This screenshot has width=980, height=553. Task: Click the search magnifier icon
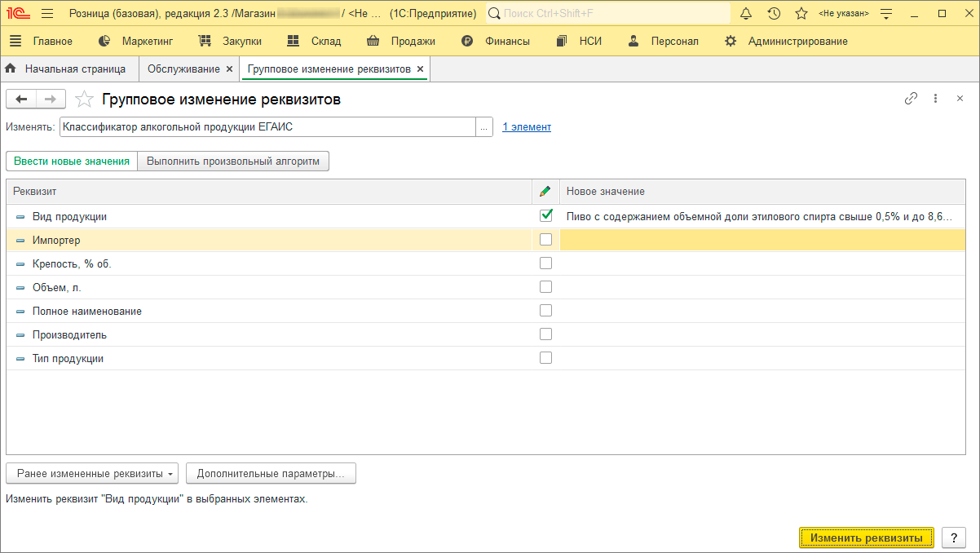coord(494,14)
